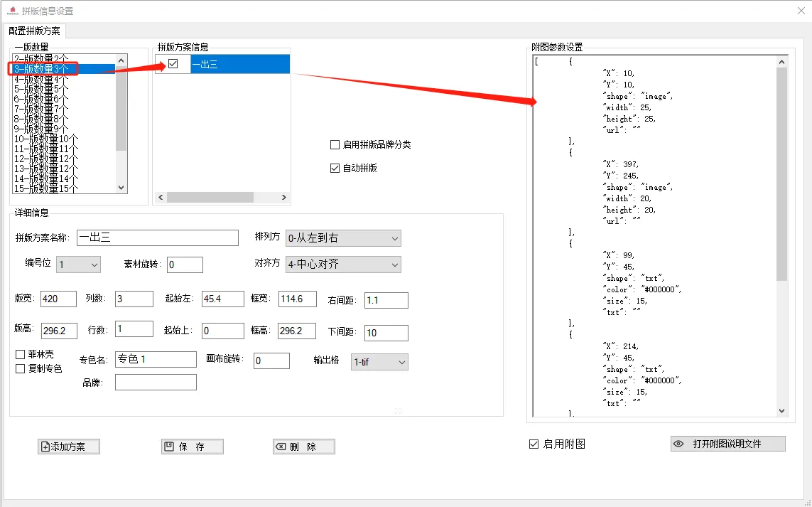
Task: Select 8-版数量8个 list item
Action: [x=64, y=119]
